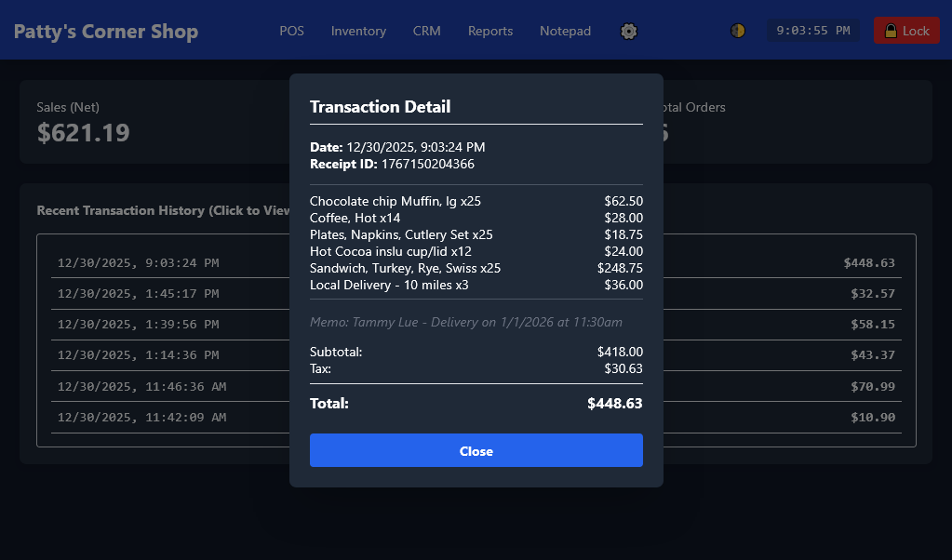View the 1:14:36 PM transaction
Screen dimensions: 952x560
pyautogui.click(x=139, y=355)
